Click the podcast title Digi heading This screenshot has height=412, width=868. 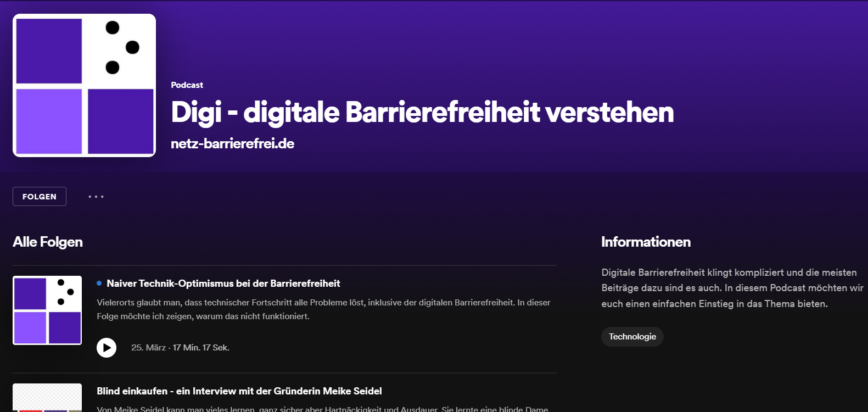click(x=422, y=113)
